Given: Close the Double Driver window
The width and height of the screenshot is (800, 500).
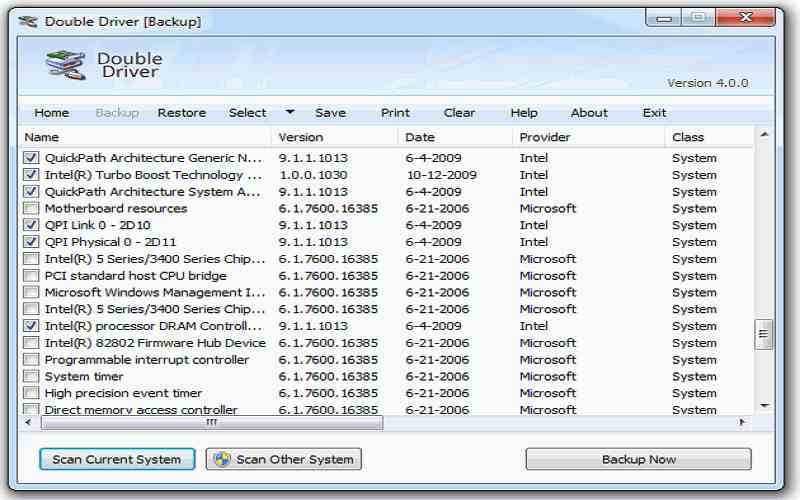Looking at the screenshot, I should (x=746, y=17).
